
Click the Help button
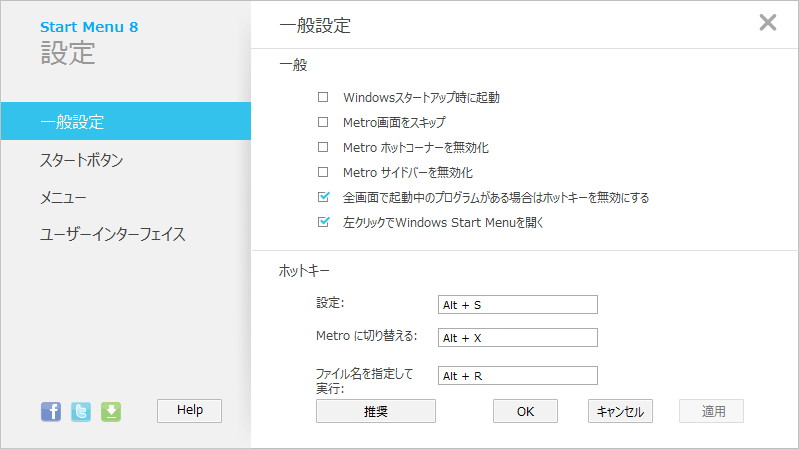point(190,410)
